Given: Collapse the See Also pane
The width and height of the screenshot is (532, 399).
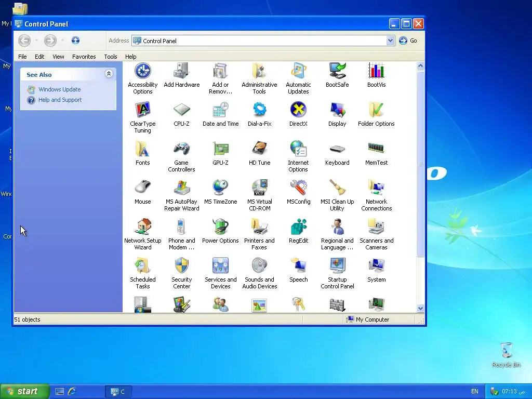Looking at the screenshot, I should [109, 74].
